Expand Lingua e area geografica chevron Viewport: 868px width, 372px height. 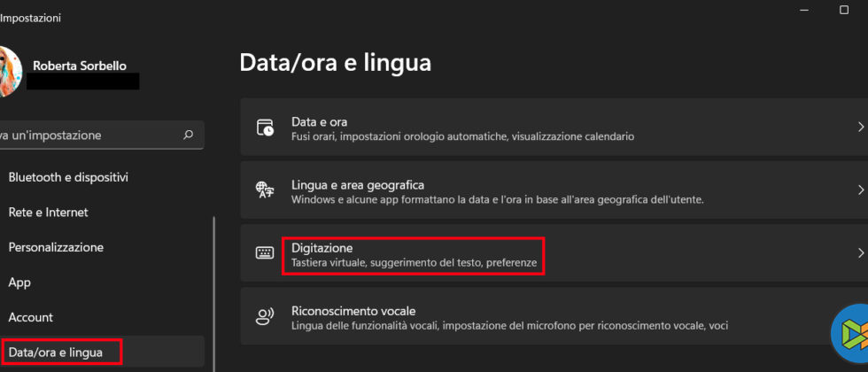click(860, 190)
